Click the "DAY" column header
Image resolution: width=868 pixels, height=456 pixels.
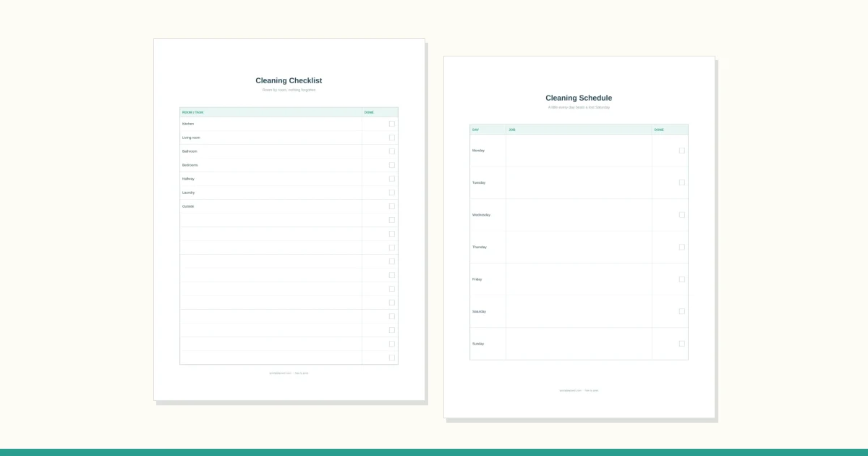pyautogui.click(x=475, y=130)
